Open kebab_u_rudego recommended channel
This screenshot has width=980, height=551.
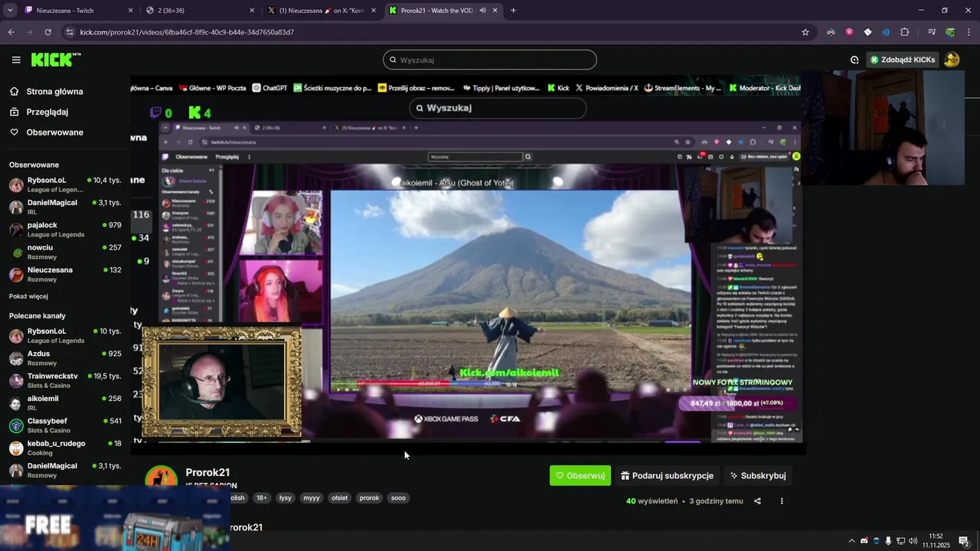click(65, 448)
